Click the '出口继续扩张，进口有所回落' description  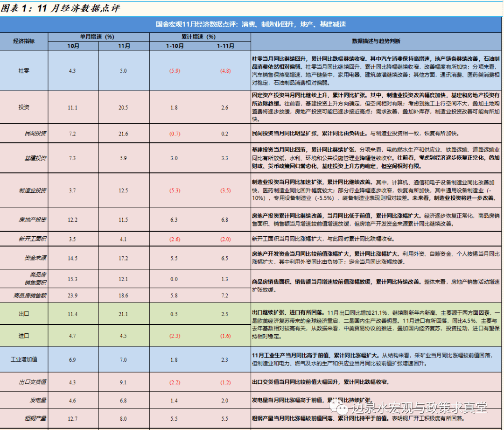click(x=376, y=324)
